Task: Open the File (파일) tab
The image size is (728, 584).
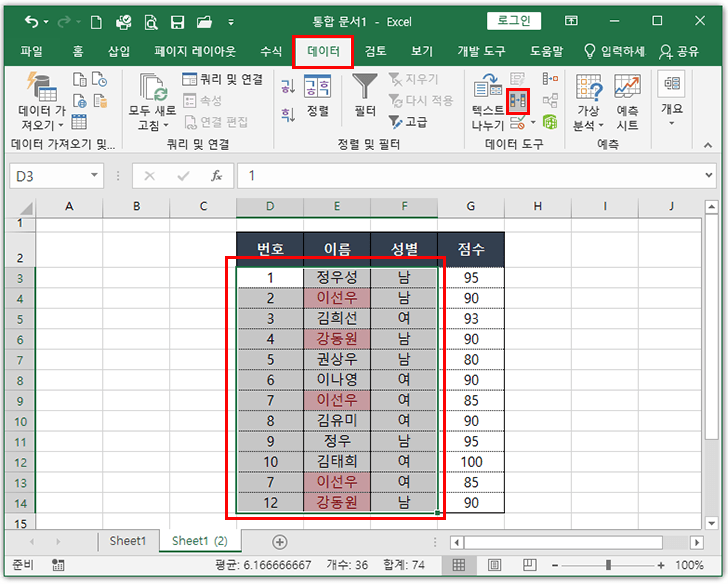Action: [x=32, y=51]
